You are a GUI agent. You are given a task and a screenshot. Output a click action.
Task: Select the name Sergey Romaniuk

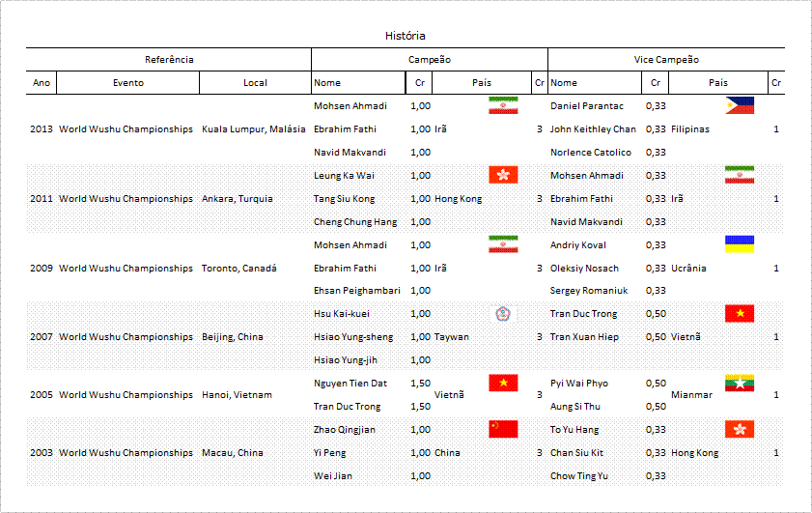(589, 291)
